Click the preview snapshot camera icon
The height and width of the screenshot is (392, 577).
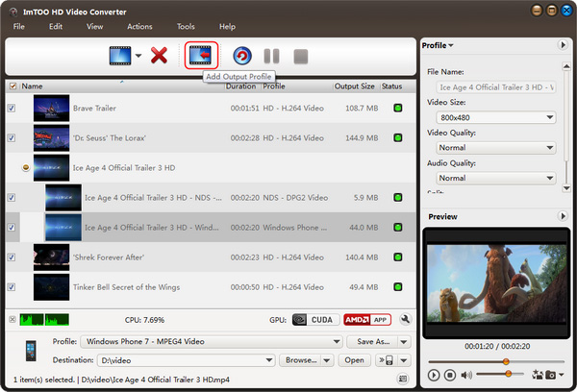pyautogui.click(x=550, y=375)
